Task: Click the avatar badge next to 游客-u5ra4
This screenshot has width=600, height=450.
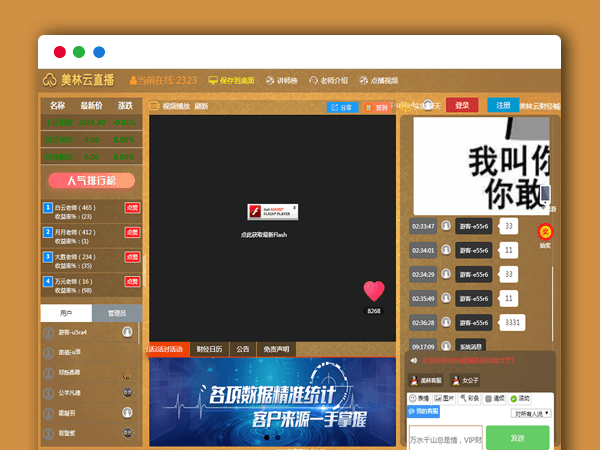Action: pos(127,331)
